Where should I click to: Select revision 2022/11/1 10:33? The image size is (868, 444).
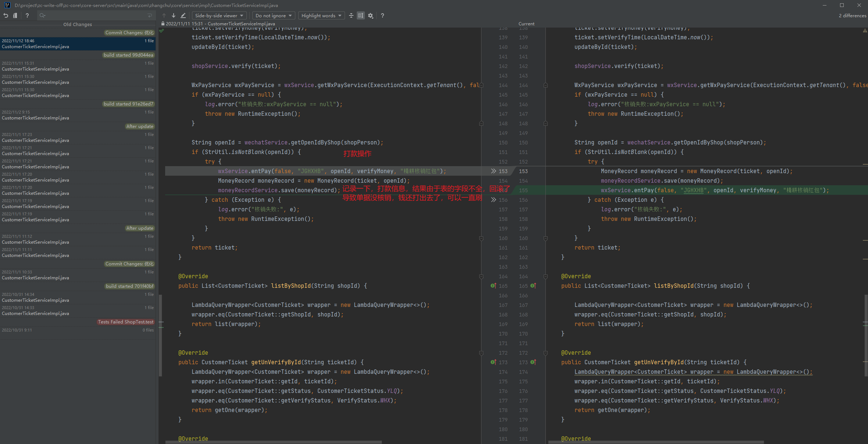(78, 275)
